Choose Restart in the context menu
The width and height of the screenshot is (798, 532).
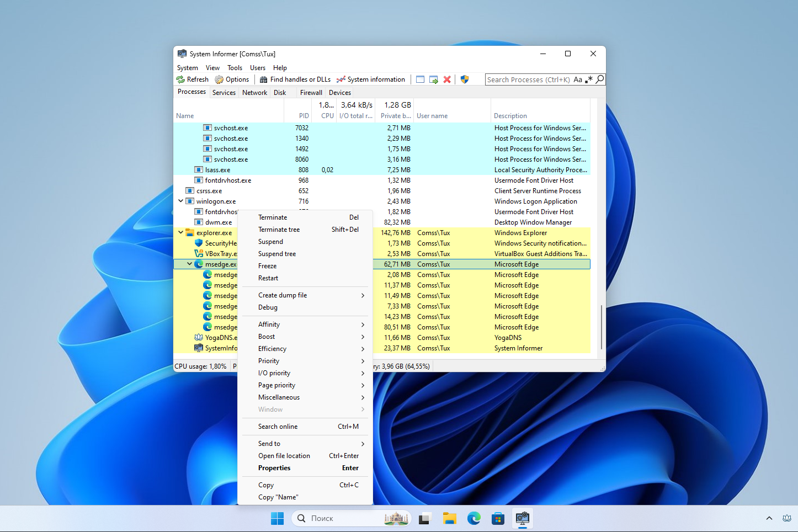(x=305, y=278)
